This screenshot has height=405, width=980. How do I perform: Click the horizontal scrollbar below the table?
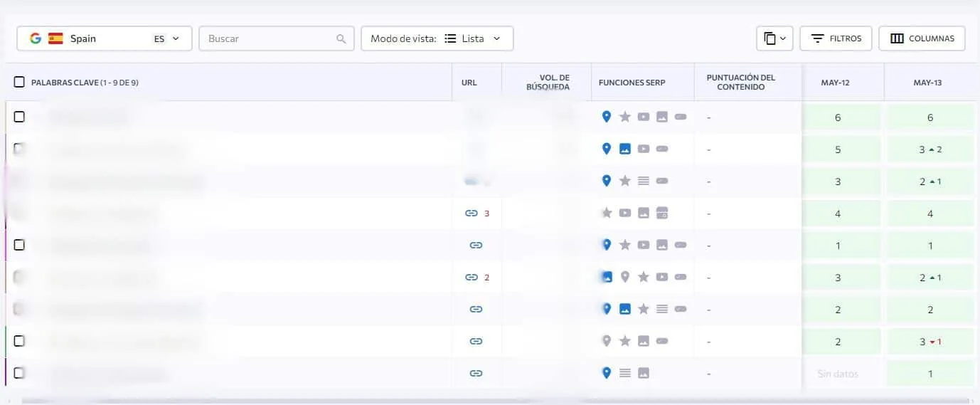[x=494, y=401]
